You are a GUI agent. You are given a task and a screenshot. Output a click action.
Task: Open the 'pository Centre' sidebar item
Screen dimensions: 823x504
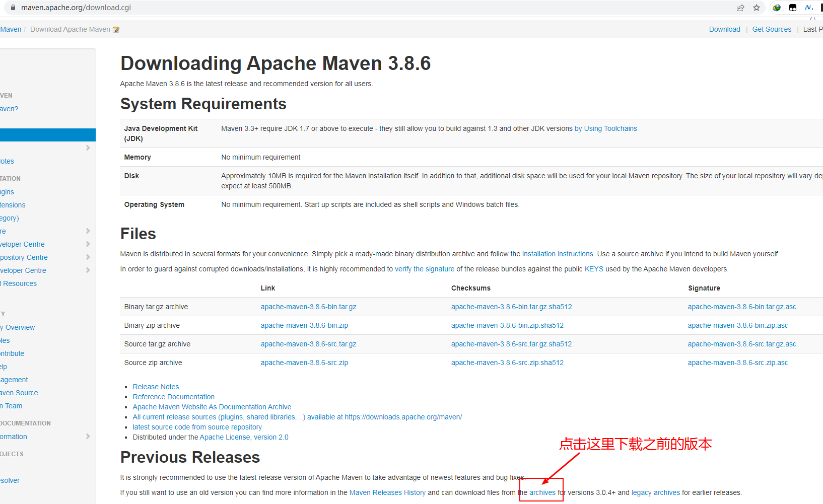tap(24, 257)
